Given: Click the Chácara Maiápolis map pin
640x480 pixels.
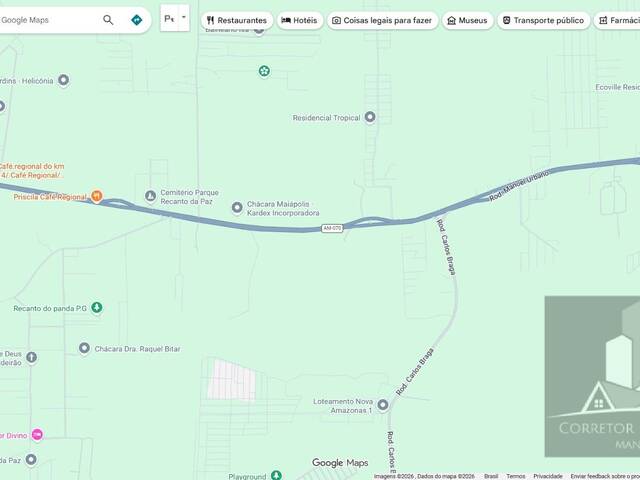Looking at the screenshot, I should 237,208.
